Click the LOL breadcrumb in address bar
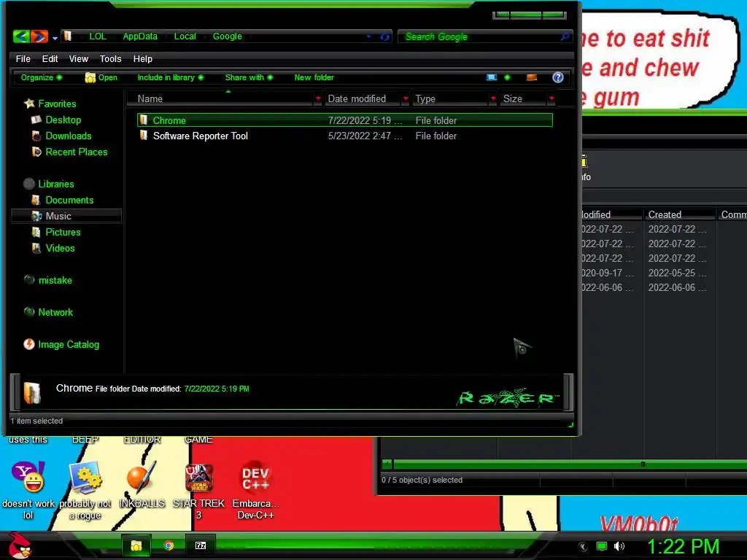This screenshot has width=747, height=560. point(98,36)
